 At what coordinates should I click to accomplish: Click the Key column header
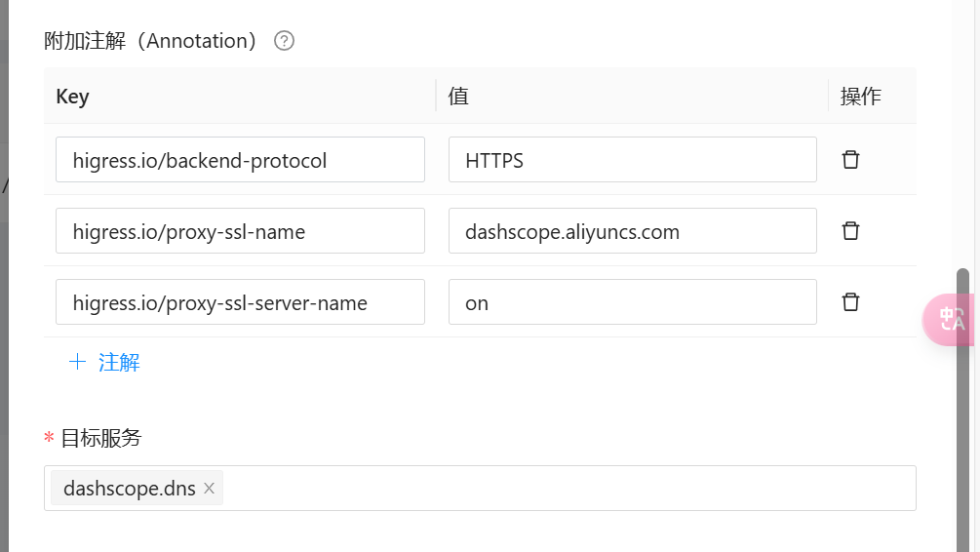73,96
